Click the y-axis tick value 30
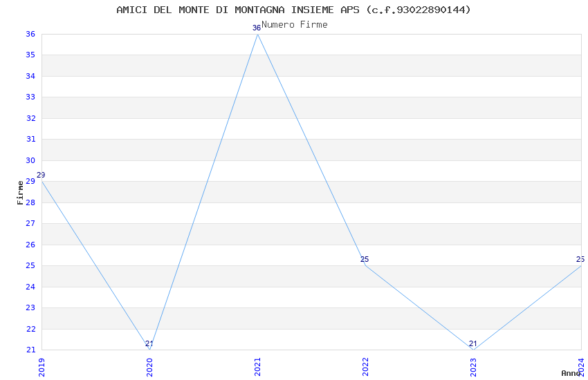This screenshot has width=588, height=380. point(30,160)
